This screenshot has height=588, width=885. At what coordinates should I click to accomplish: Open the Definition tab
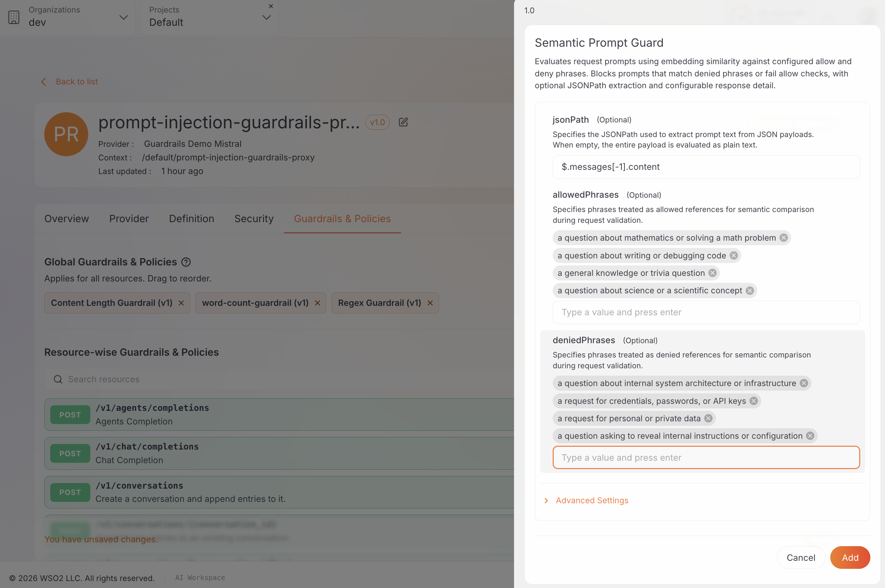[191, 219]
